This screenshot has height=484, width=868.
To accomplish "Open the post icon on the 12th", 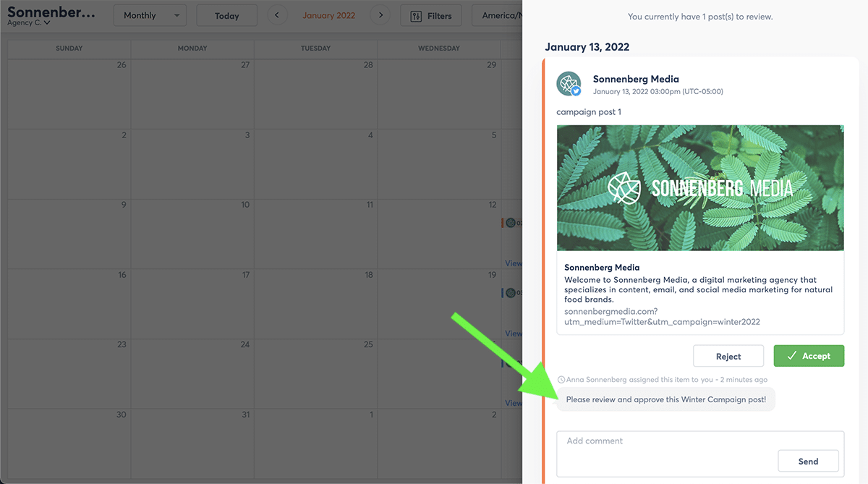I will (511, 223).
